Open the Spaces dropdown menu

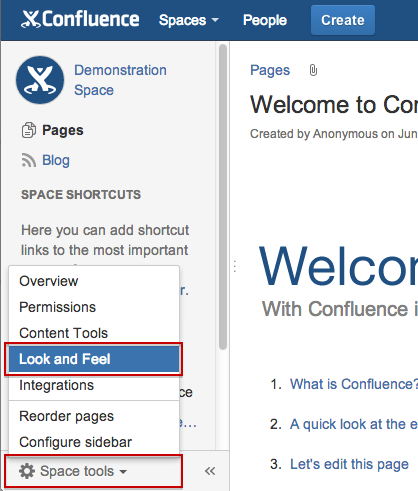189,20
